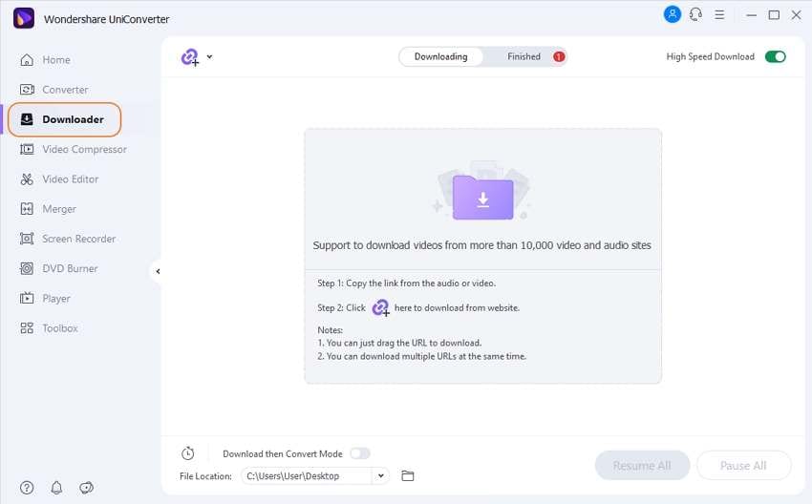Open the user account profile icon
Viewport: 812px width, 504px height.
[673, 14]
